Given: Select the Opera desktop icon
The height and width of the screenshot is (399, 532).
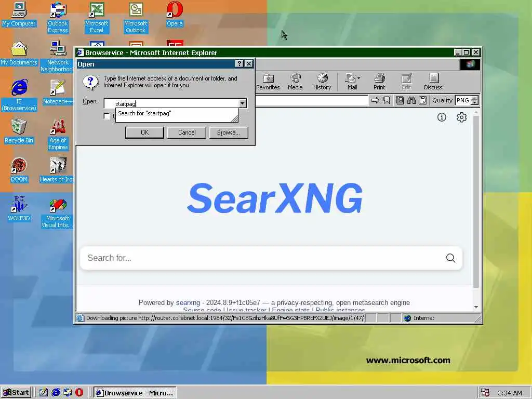Looking at the screenshot, I should tap(175, 15).
